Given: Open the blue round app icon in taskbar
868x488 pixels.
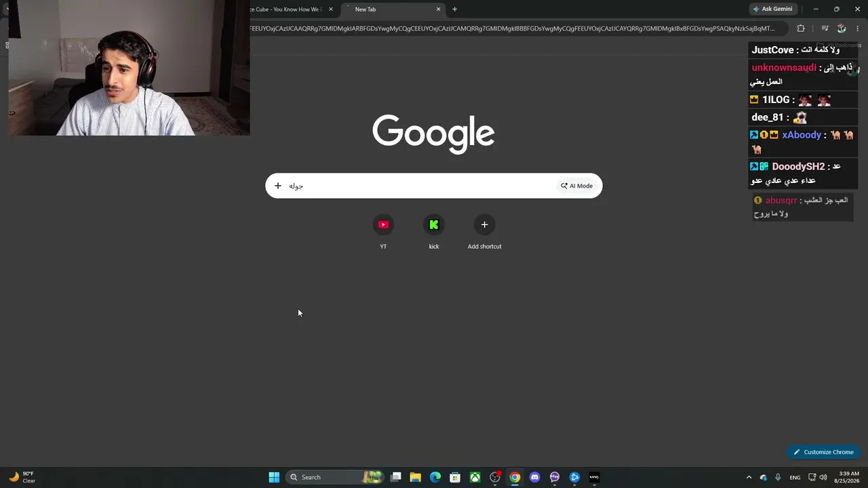Looking at the screenshot, I should click(574, 477).
